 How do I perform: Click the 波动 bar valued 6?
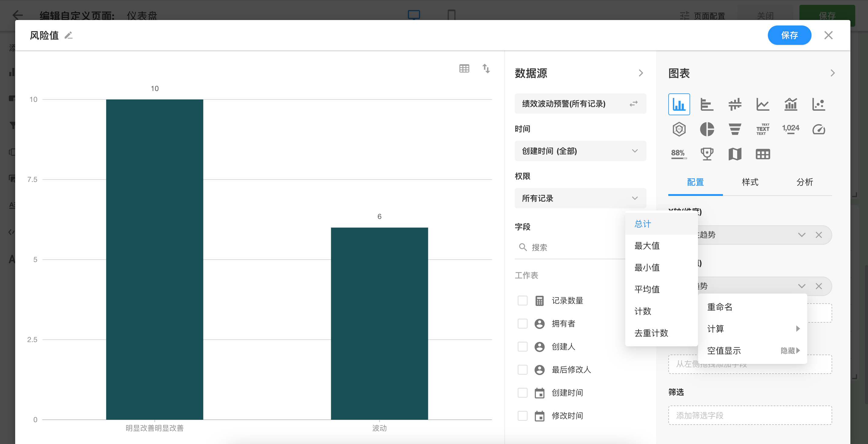pos(379,324)
